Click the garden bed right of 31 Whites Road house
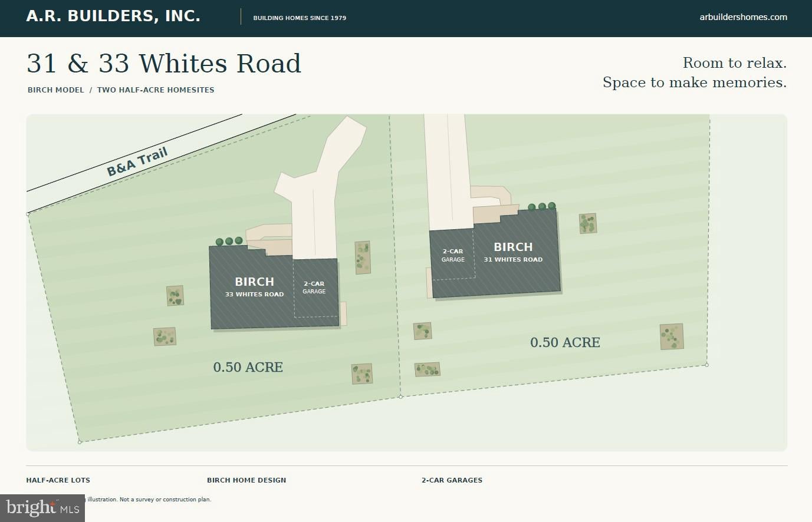812x522 pixels. pos(588,223)
